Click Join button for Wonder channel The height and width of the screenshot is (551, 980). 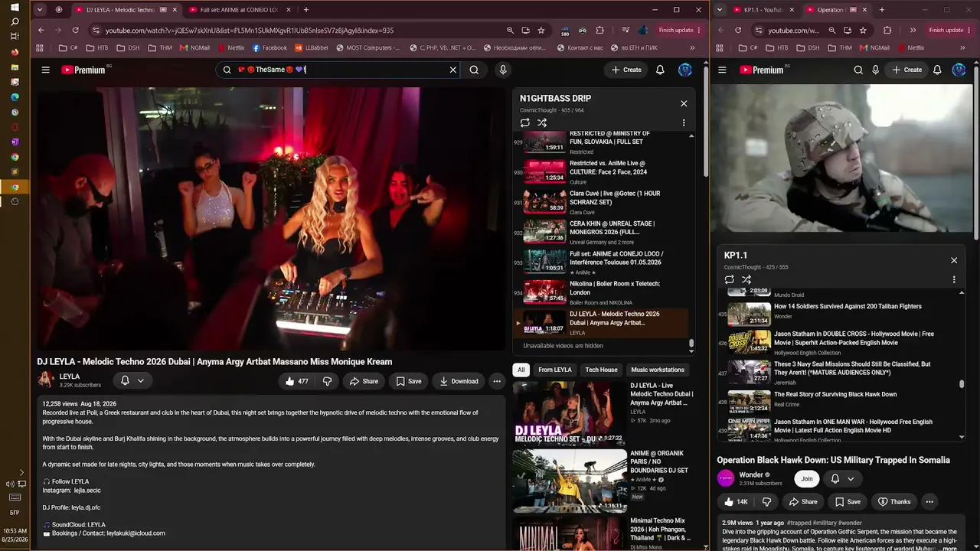click(806, 478)
